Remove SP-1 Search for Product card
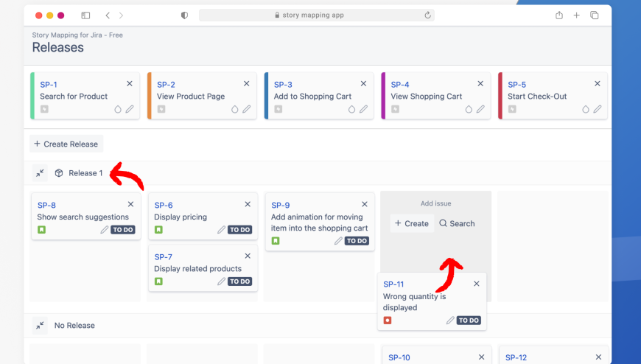This screenshot has width=641, height=364. tap(130, 83)
